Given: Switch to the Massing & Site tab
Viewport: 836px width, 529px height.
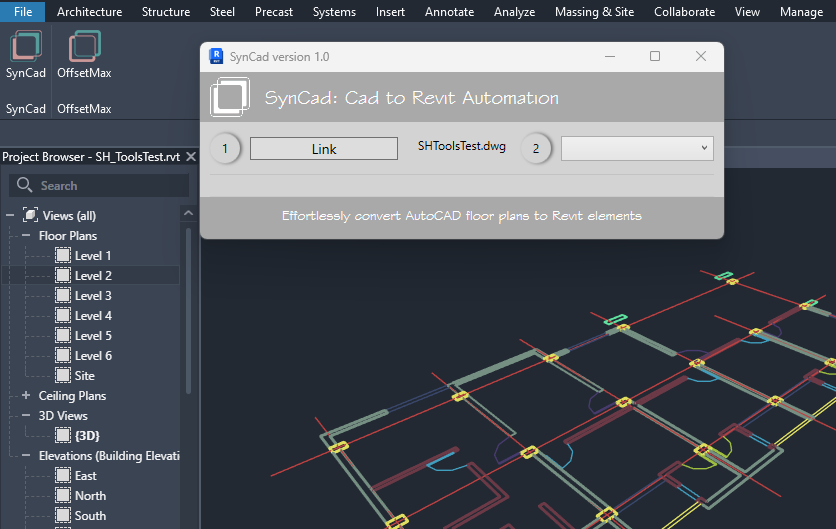Looking at the screenshot, I should point(594,11).
